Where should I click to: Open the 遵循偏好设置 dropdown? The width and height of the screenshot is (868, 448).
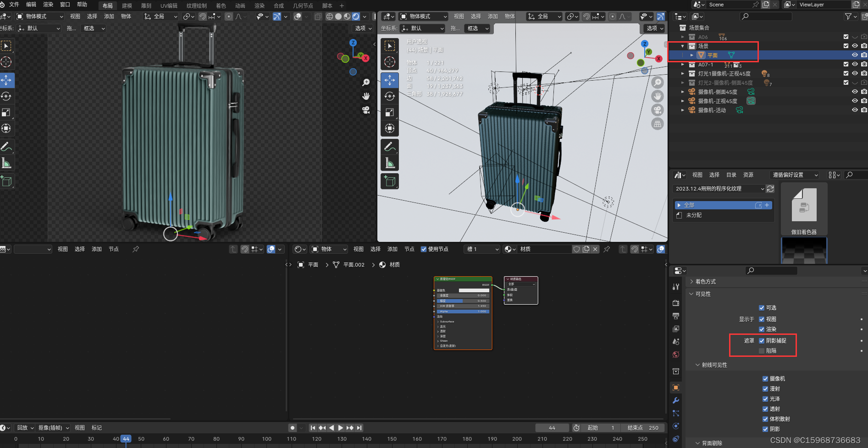tap(795, 175)
